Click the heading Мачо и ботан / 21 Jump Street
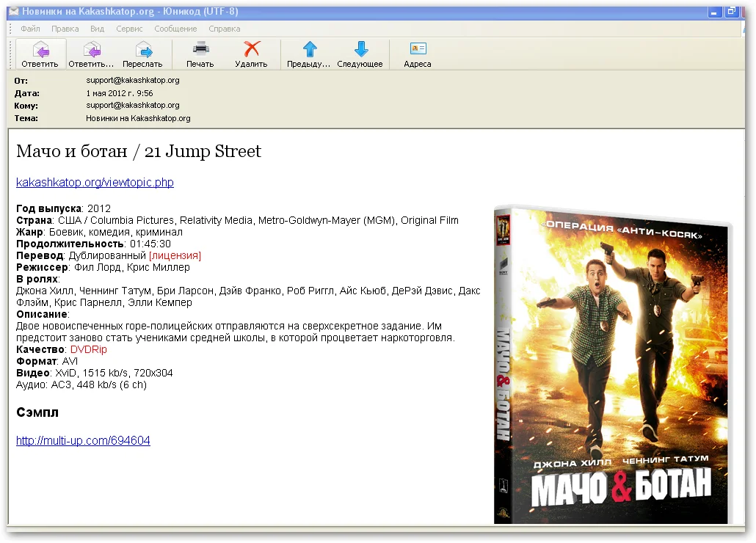 pyautogui.click(x=139, y=151)
